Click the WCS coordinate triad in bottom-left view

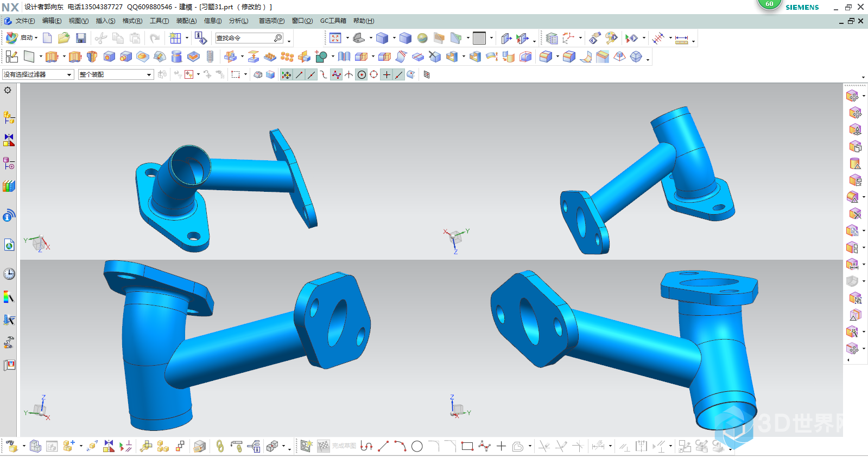pos(38,408)
